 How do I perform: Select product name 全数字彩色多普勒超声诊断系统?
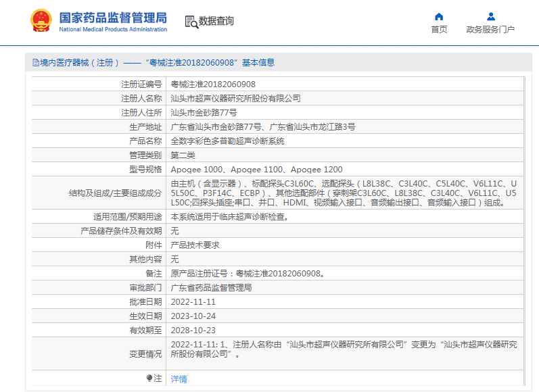point(227,141)
